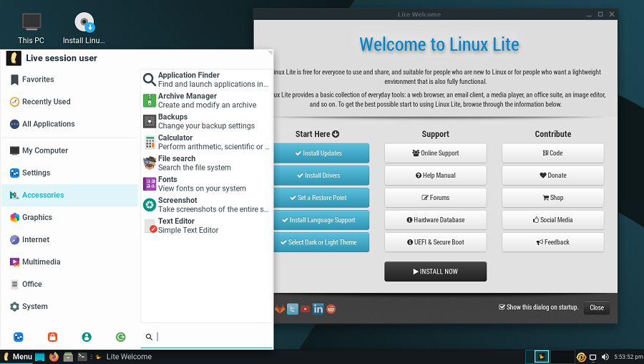Launch Archive Manager

(206, 100)
